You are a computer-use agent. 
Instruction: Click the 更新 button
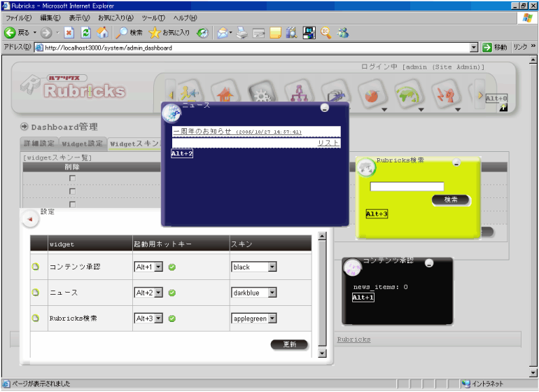[x=289, y=344]
